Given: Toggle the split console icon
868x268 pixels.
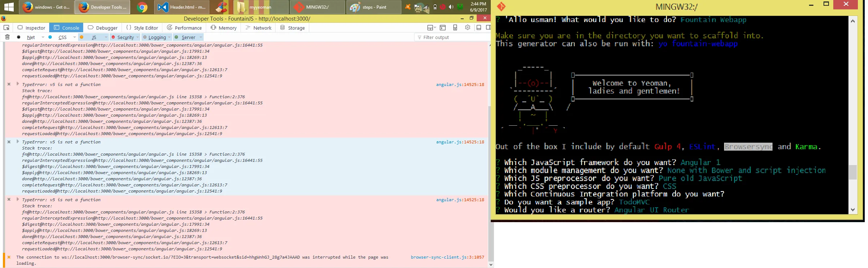Looking at the screenshot, I should [x=443, y=27].
